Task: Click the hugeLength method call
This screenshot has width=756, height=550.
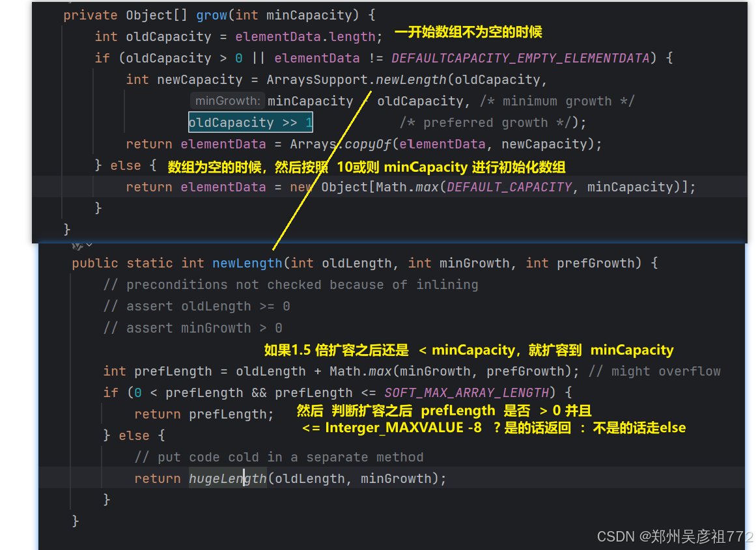Action: (x=227, y=478)
